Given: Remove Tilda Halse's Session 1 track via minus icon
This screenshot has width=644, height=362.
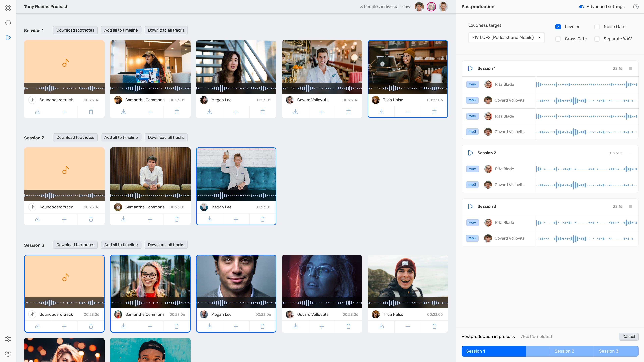Looking at the screenshot, I should (x=408, y=112).
